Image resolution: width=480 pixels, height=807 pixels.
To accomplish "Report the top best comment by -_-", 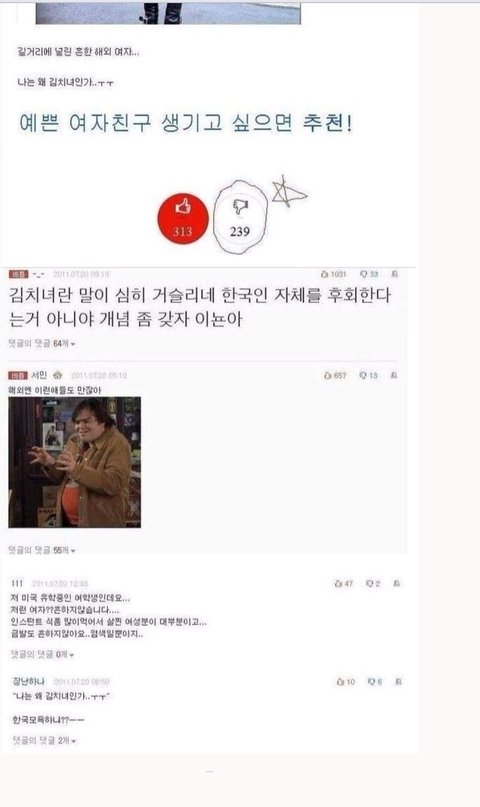I will [394, 274].
